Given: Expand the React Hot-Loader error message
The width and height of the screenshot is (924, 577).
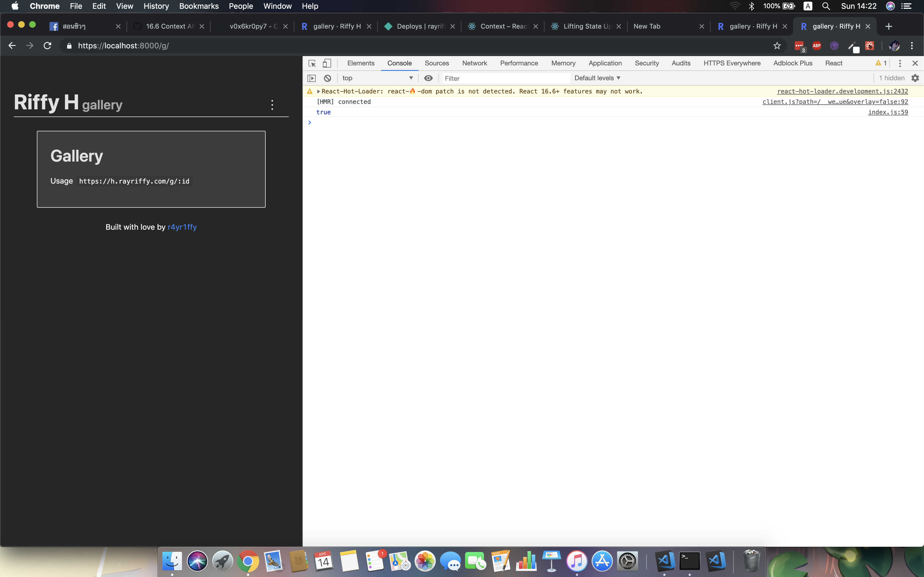Looking at the screenshot, I should pyautogui.click(x=317, y=91).
